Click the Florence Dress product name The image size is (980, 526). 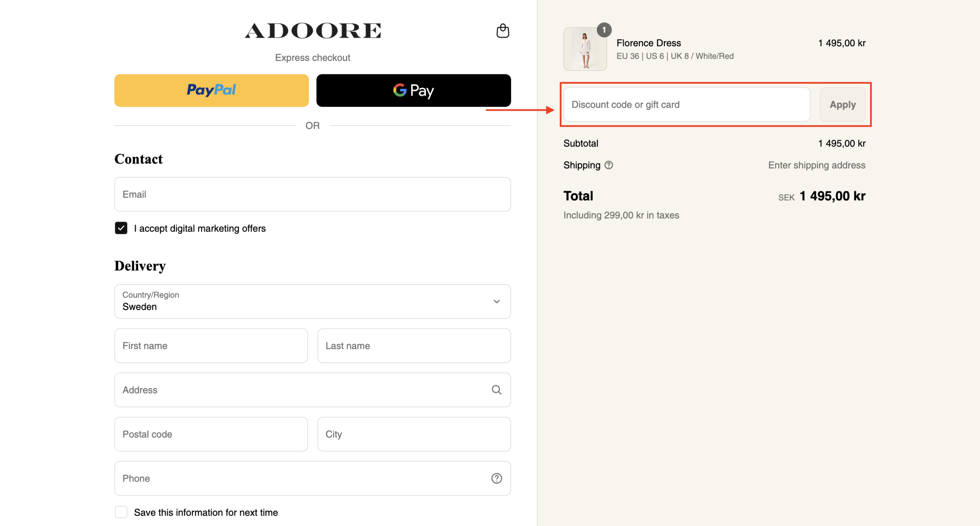pos(648,43)
